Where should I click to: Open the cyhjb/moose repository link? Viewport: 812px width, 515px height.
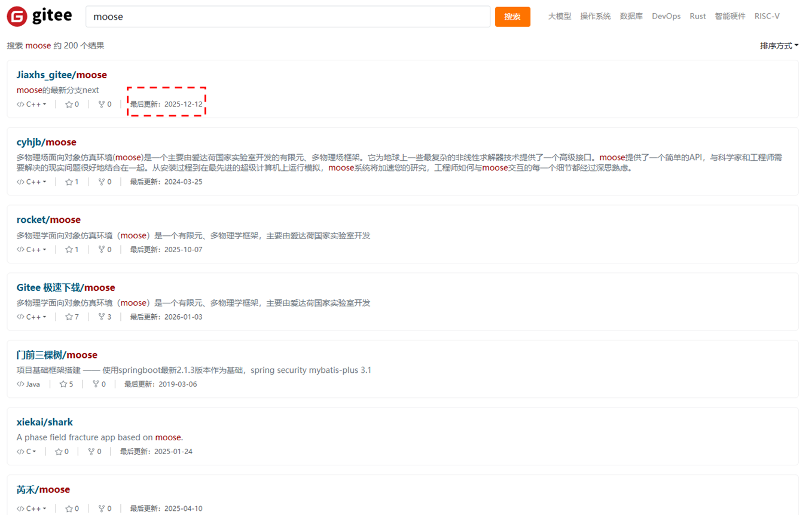tap(46, 142)
